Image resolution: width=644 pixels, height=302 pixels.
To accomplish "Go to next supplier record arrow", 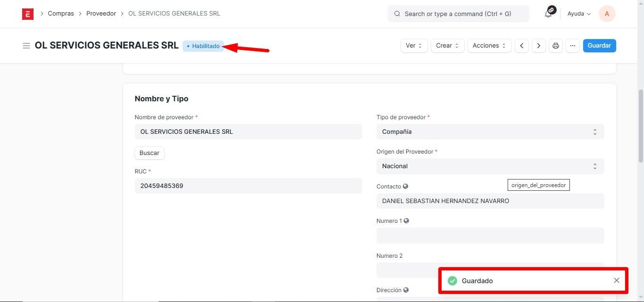I will [x=538, y=46].
